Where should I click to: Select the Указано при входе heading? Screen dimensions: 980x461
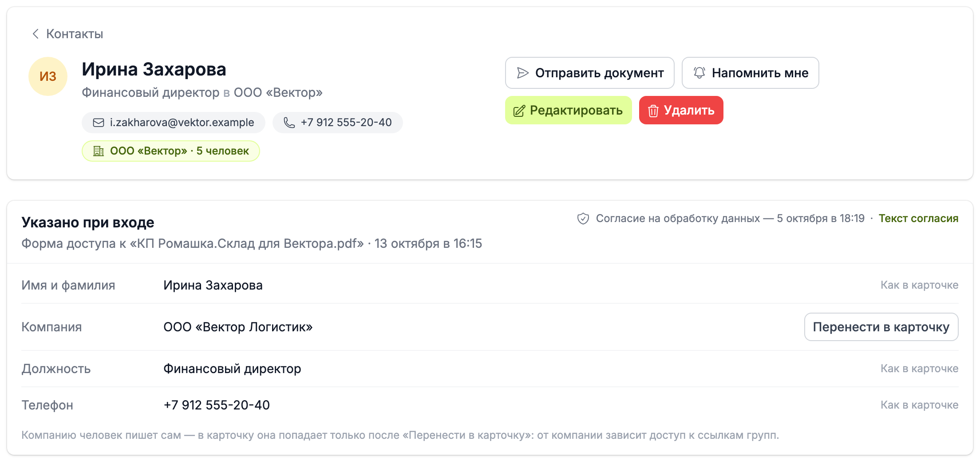88,223
